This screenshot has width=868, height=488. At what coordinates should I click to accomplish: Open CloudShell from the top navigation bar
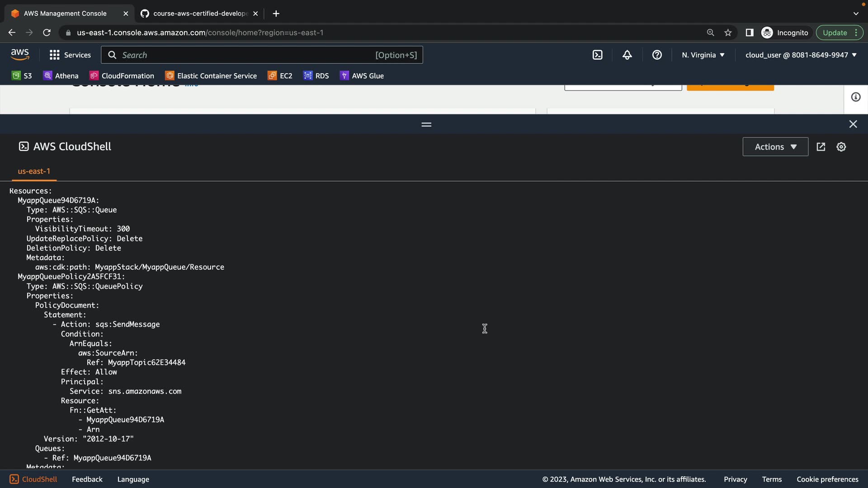[x=597, y=55]
